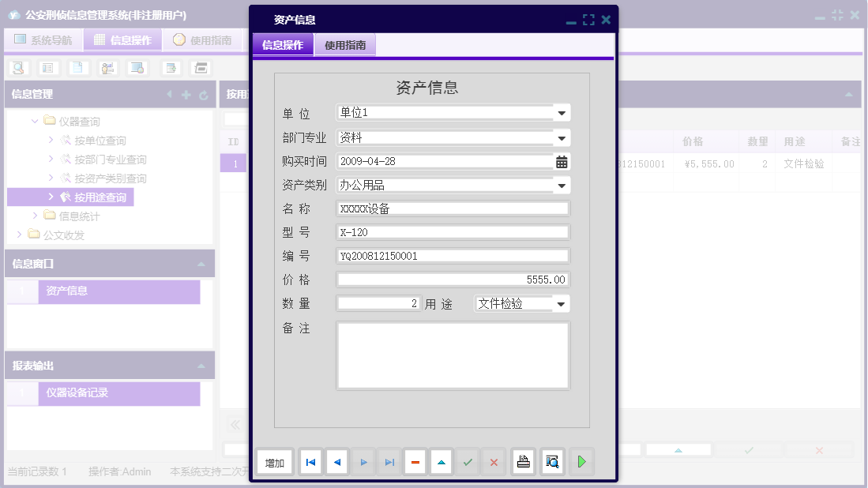The image size is (868, 488).
Task: Open print preview in the asset dialog
Action: [552, 462]
